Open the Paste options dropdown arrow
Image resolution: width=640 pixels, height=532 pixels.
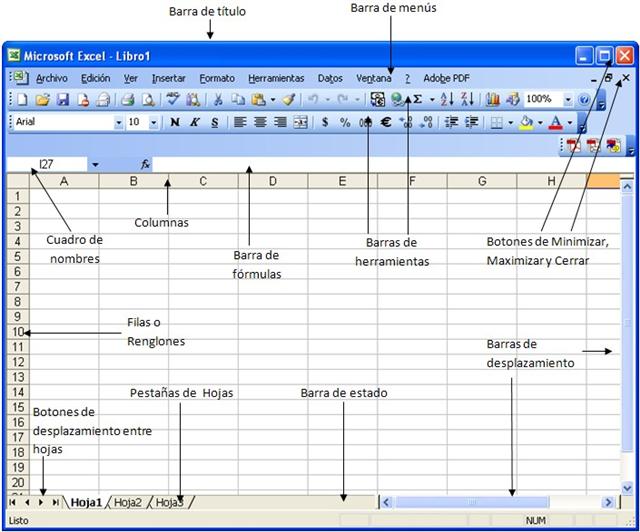coord(273,100)
